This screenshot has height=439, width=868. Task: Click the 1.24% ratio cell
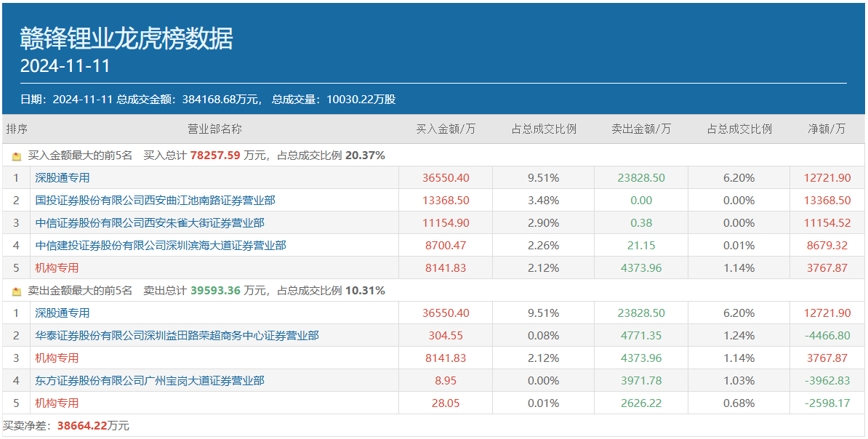click(739, 336)
